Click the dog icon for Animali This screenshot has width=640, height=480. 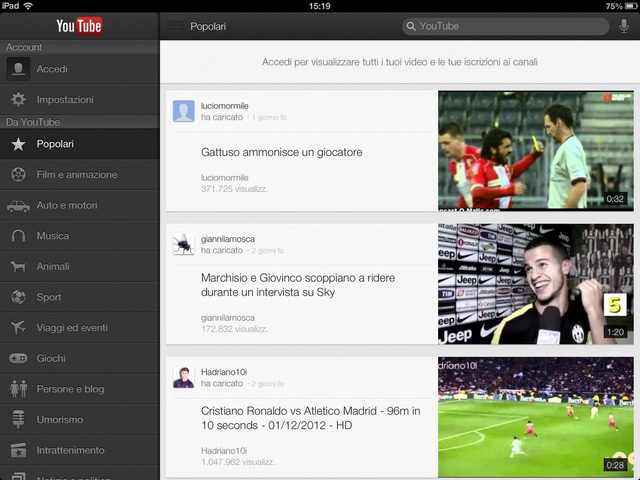pyautogui.click(x=18, y=267)
